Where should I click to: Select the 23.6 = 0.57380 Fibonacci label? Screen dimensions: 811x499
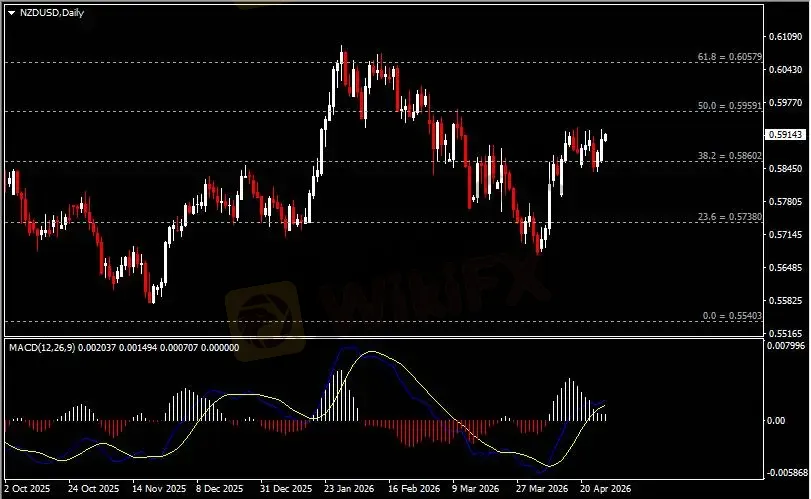pyautogui.click(x=729, y=217)
